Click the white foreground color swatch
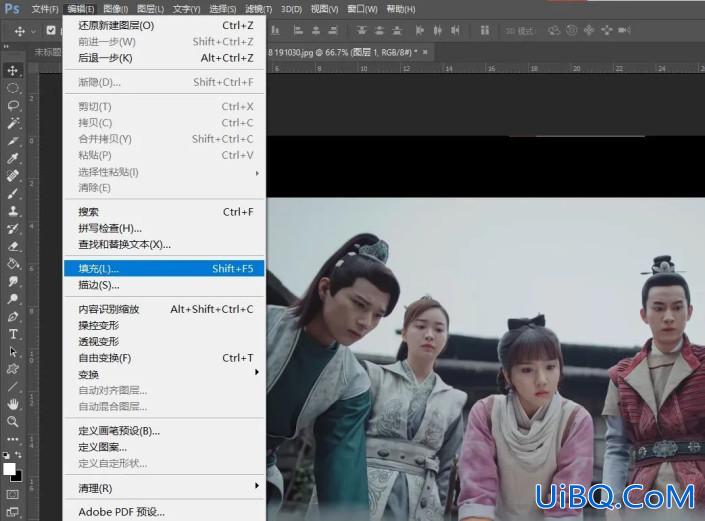The height and width of the screenshot is (521, 705). point(9,469)
